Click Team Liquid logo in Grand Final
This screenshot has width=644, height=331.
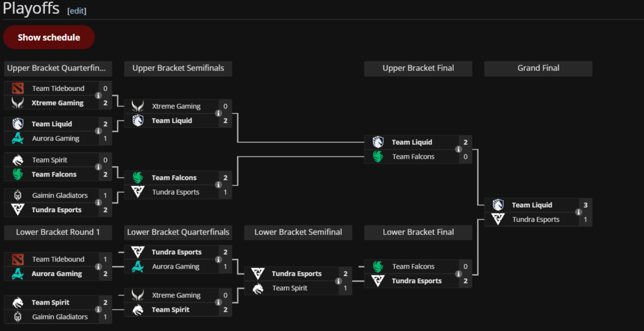498,205
